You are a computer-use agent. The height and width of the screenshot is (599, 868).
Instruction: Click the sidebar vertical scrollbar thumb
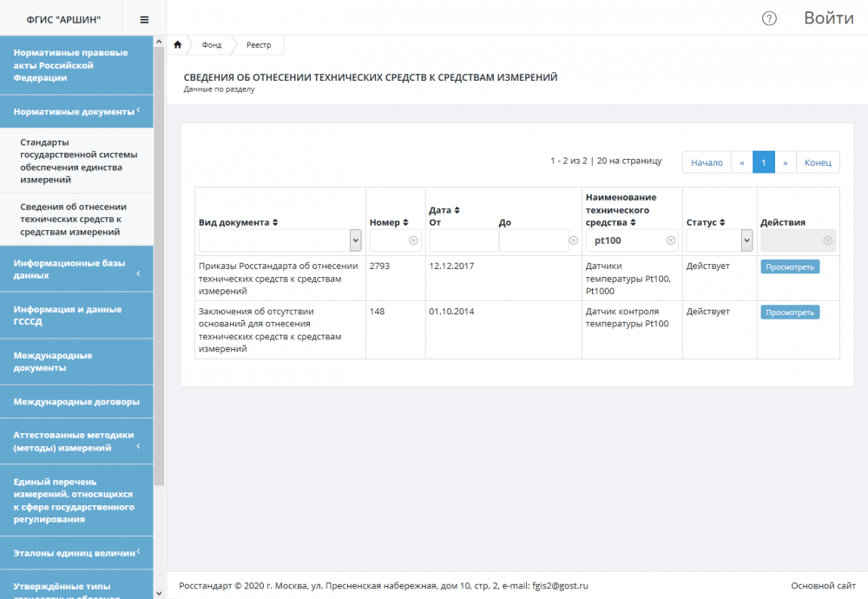160,267
